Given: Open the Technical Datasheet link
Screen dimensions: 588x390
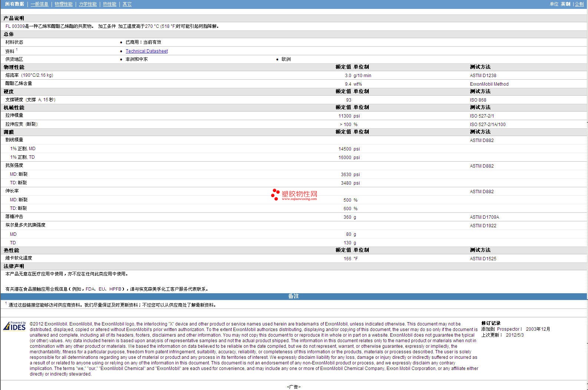Looking at the screenshot, I should [147, 51].
